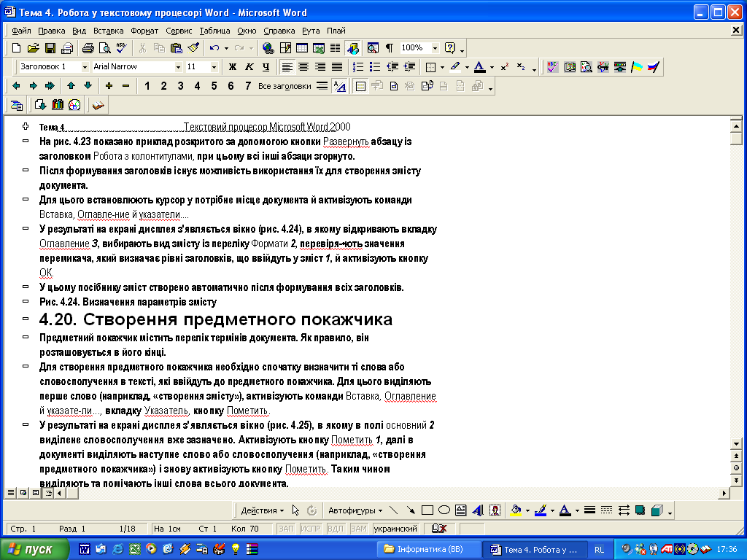Justify the paragraph text

point(337,66)
